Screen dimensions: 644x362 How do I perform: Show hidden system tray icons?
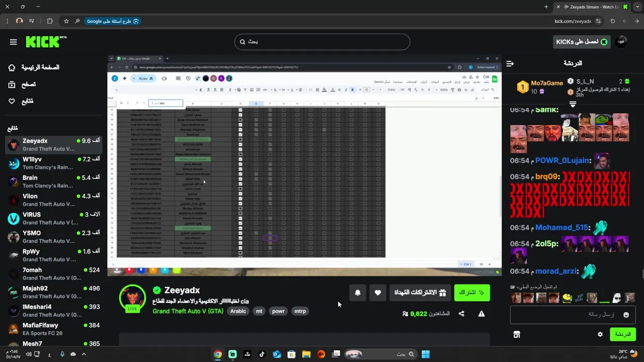click(x=84, y=354)
